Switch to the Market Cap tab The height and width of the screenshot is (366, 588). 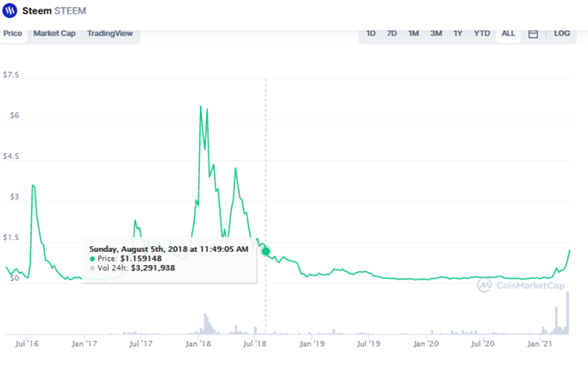click(x=54, y=34)
